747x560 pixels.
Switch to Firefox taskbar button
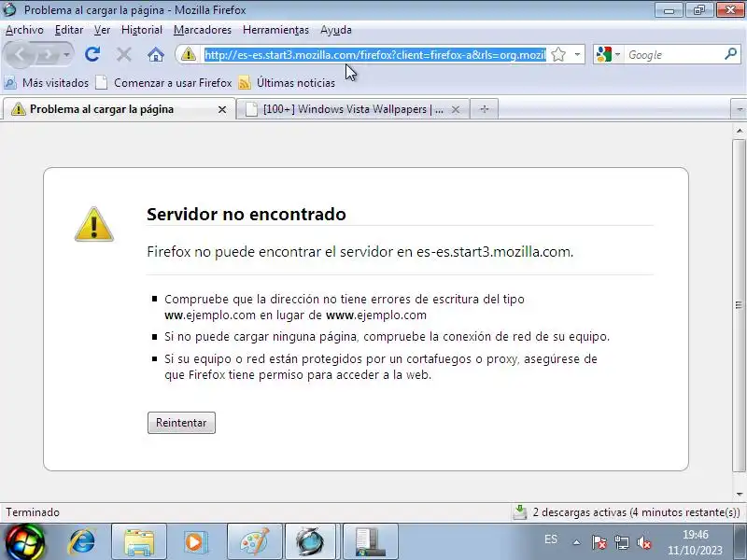point(313,542)
